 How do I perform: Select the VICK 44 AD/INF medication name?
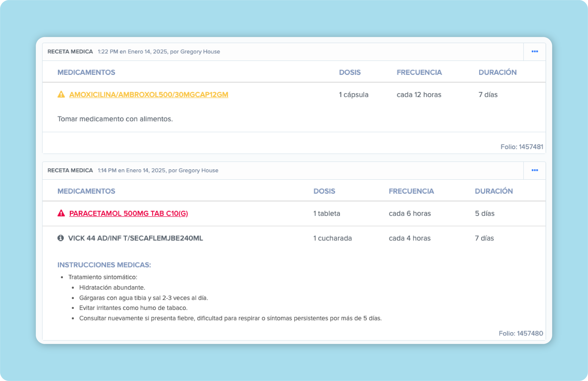[135, 238]
